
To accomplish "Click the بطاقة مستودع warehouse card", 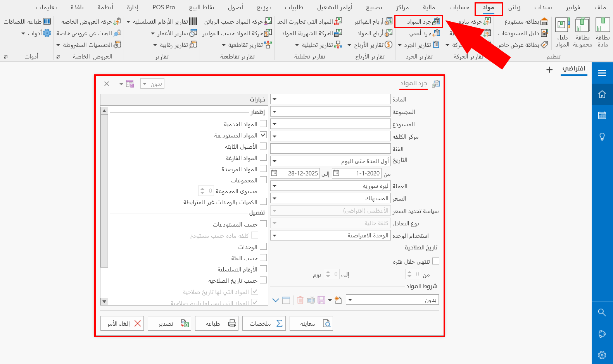I will (x=526, y=22).
